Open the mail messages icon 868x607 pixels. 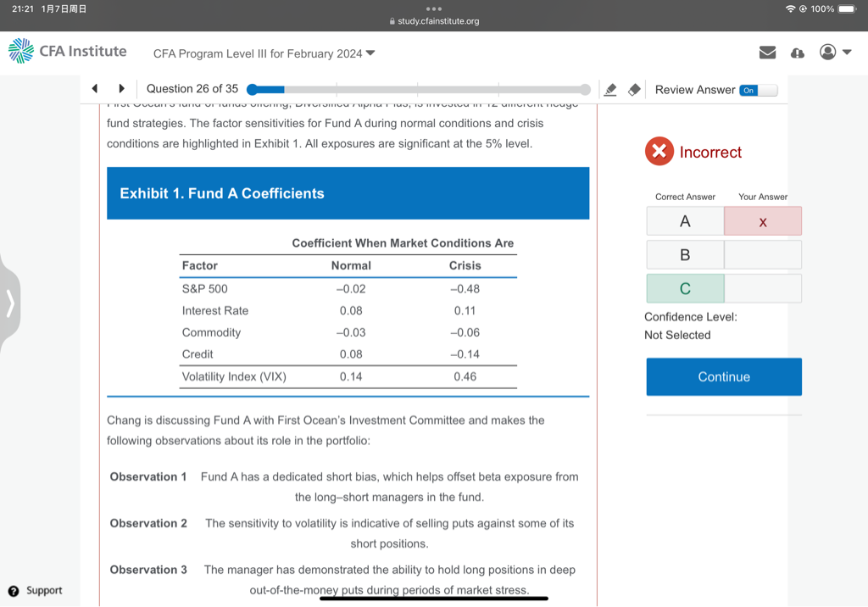(x=767, y=53)
